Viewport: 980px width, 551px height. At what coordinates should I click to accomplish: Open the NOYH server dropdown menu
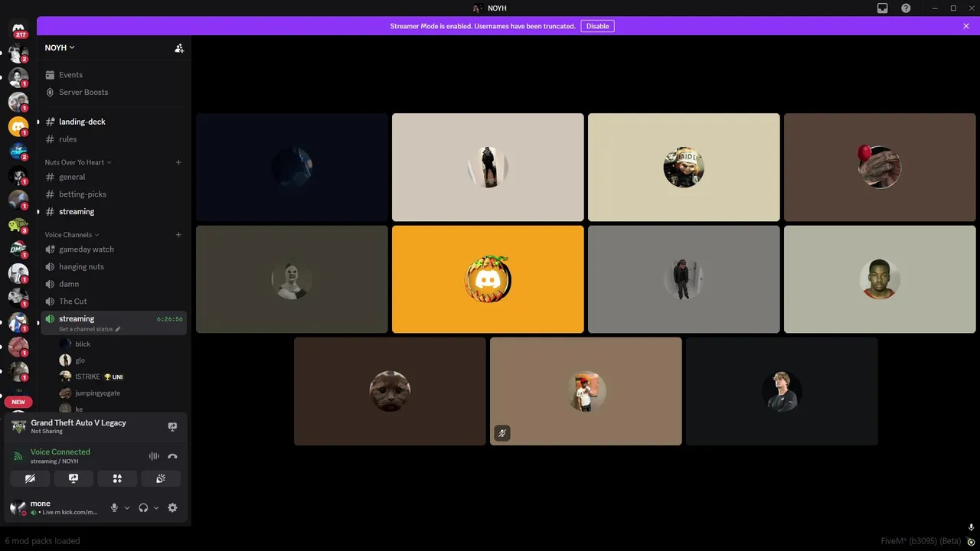60,47
